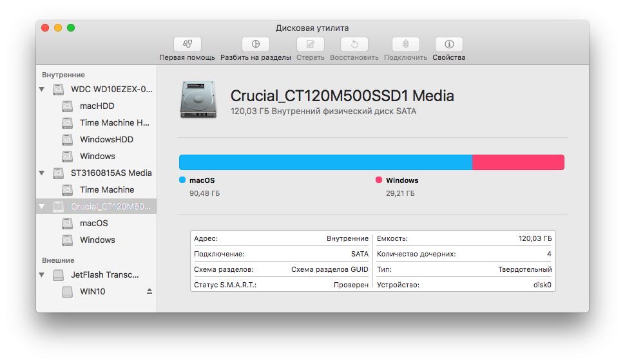Screen dimensions: 625x364
Task: Click the 'Стереть' label
Action: (x=310, y=57)
